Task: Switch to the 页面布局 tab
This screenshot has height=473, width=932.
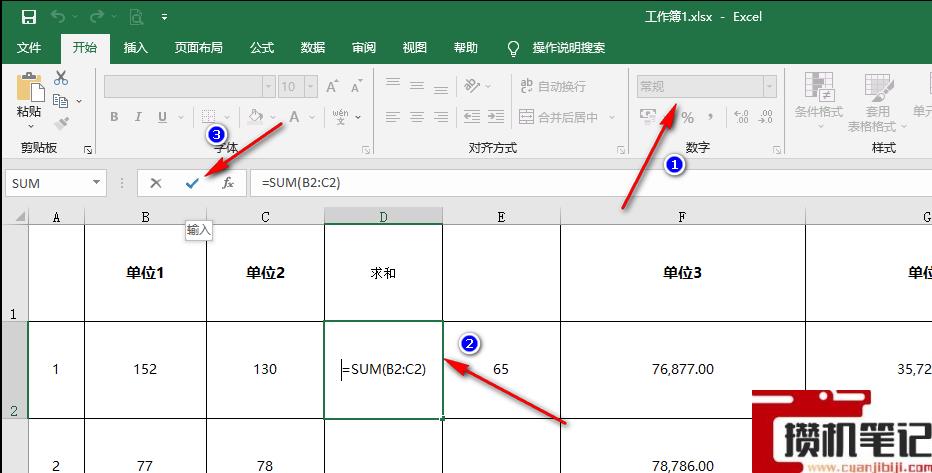Action: click(199, 48)
